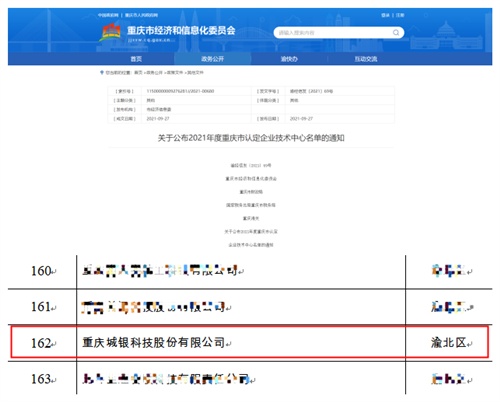Click 政策文件 in the breadcrumb trail

click(175, 72)
